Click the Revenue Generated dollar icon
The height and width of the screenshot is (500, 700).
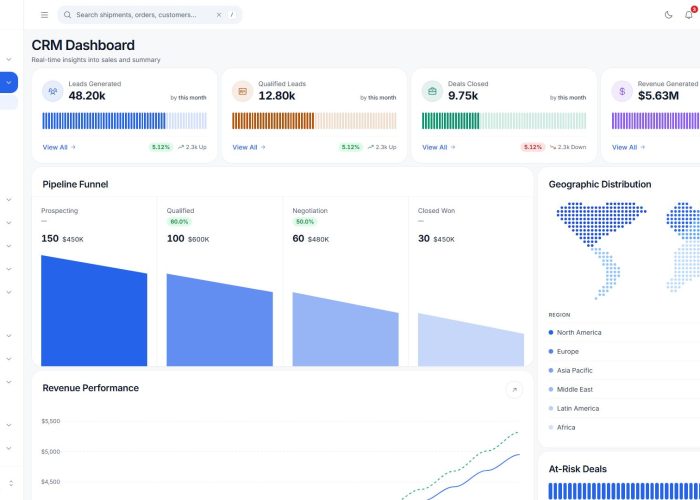point(622,91)
